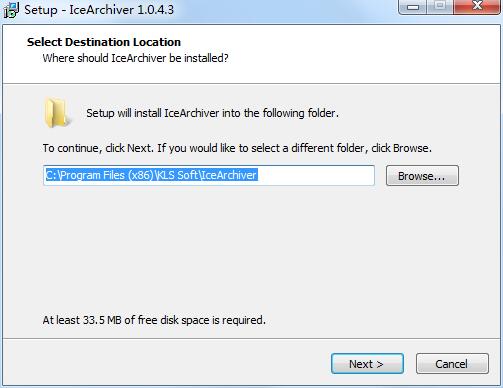This screenshot has width=503, height=388.
Task: Click the Select Destination Location heading
Action: (x=104, y=42)
